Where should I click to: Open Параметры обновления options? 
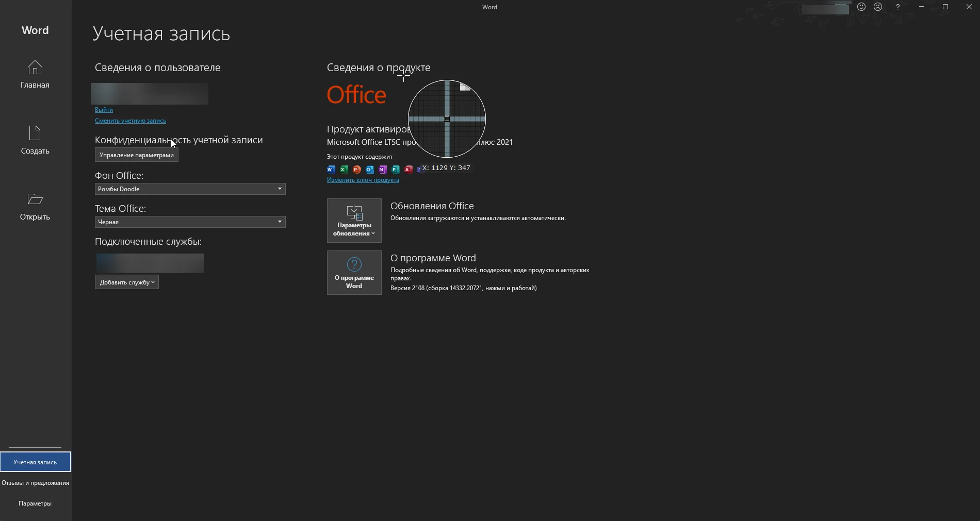pos(354,221)
